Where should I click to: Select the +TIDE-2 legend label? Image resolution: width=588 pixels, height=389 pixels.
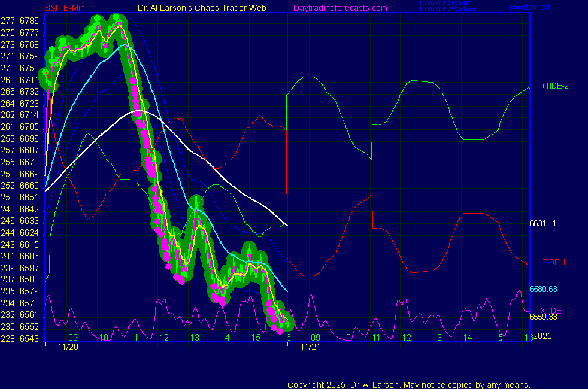click(554, 86)
